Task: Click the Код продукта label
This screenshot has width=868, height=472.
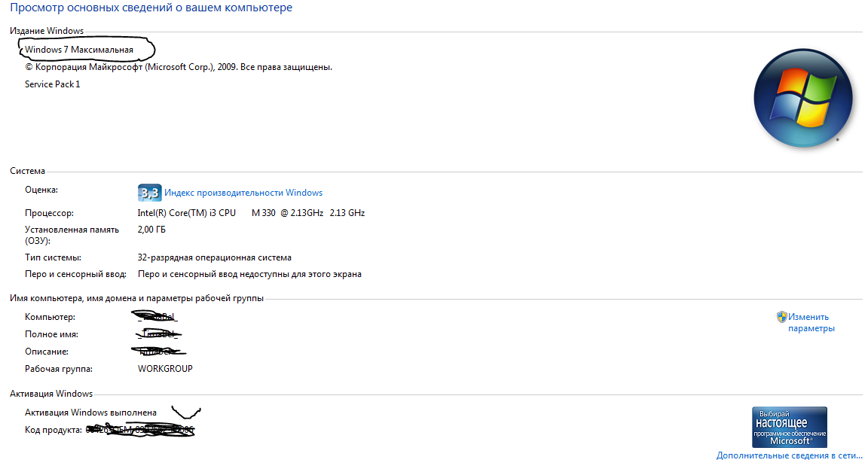Action: pos(53,430)
